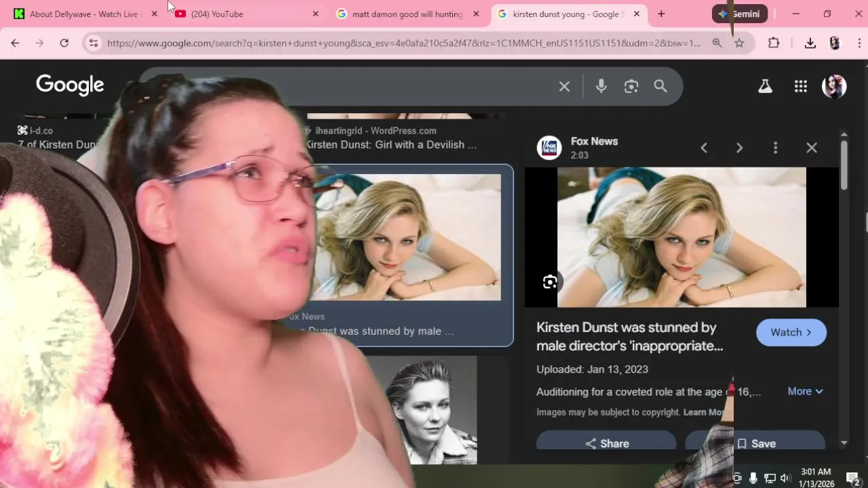Click Lens icon on preview image
868x488 pixels.
550,282
